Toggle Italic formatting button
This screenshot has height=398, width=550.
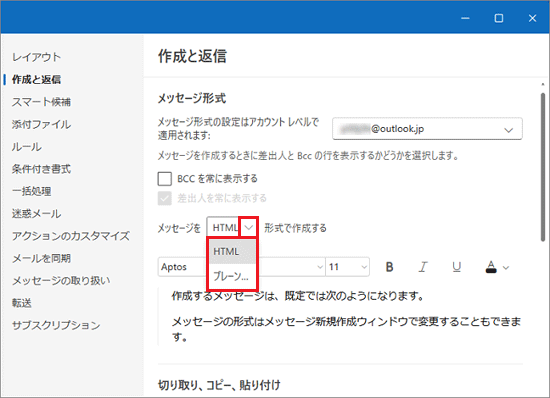(x=423, y=267)
